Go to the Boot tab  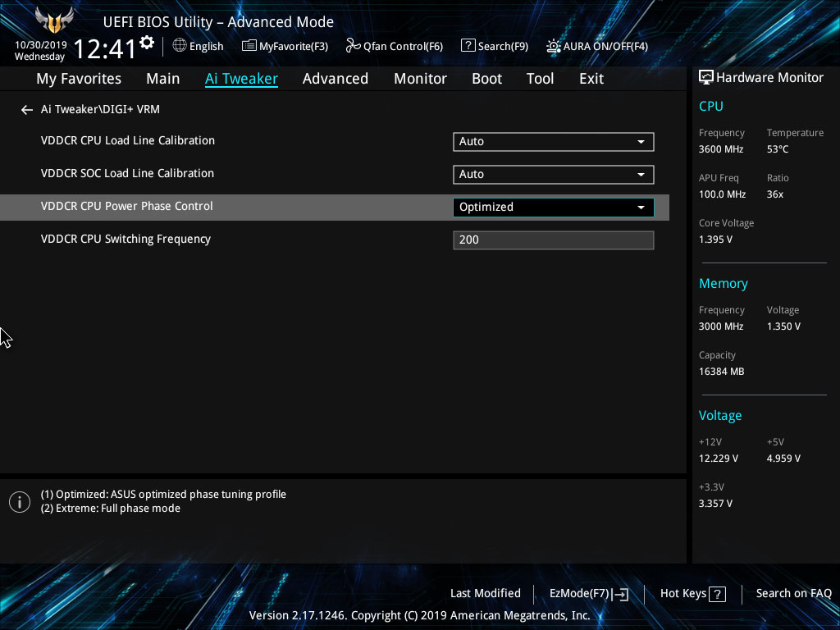tap(487, 79)
